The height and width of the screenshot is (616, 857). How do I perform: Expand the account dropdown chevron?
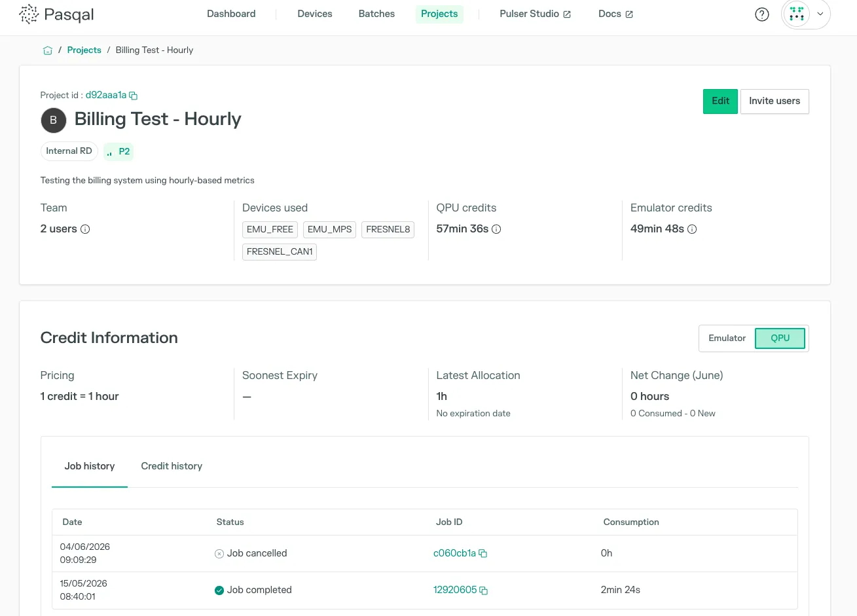820,14
